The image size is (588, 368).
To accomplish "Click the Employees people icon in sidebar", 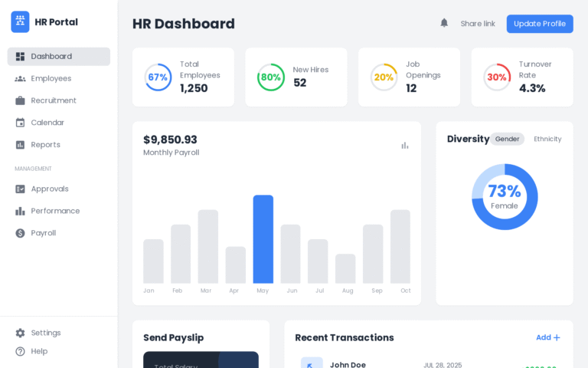I will pyautogui.click(x=20, y=78).
